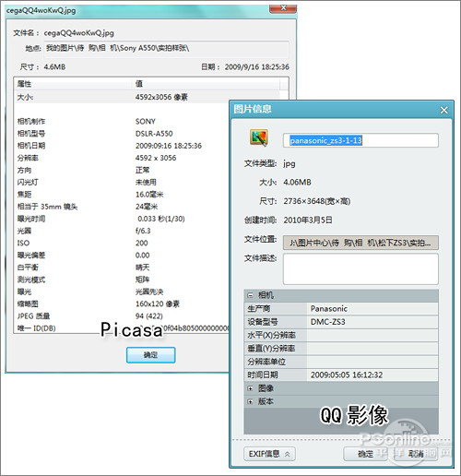Viewport: 461px width, 476px height.
Task: Collapse the 相机 section
Action: 250,295
